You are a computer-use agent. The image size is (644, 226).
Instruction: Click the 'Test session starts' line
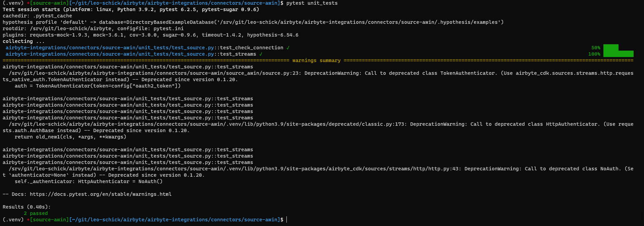tap(131, 9)
